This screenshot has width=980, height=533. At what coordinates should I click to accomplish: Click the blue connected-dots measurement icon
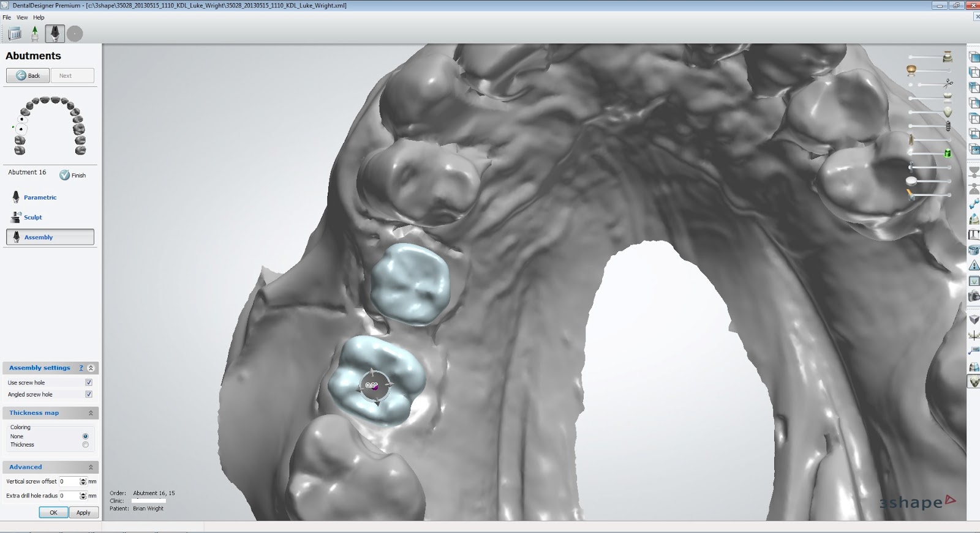[974, 204]
